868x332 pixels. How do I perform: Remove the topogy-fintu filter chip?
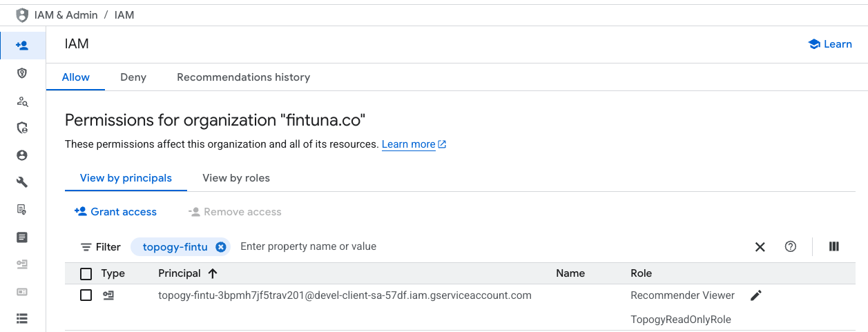pos(220,246)
